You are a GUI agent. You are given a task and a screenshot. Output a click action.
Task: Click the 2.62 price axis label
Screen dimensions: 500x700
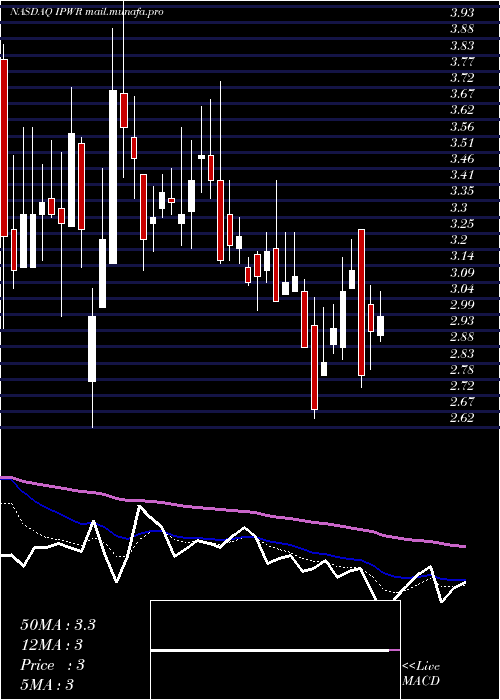pos(462,418)
